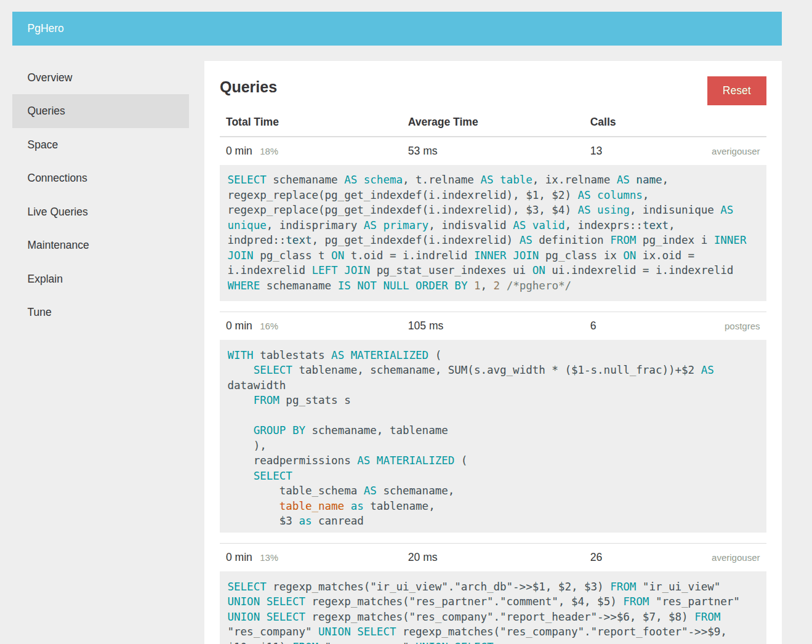Viewport: 812px width, 644px height.
Task: View Live Queries
Action: tap(57, 211)
